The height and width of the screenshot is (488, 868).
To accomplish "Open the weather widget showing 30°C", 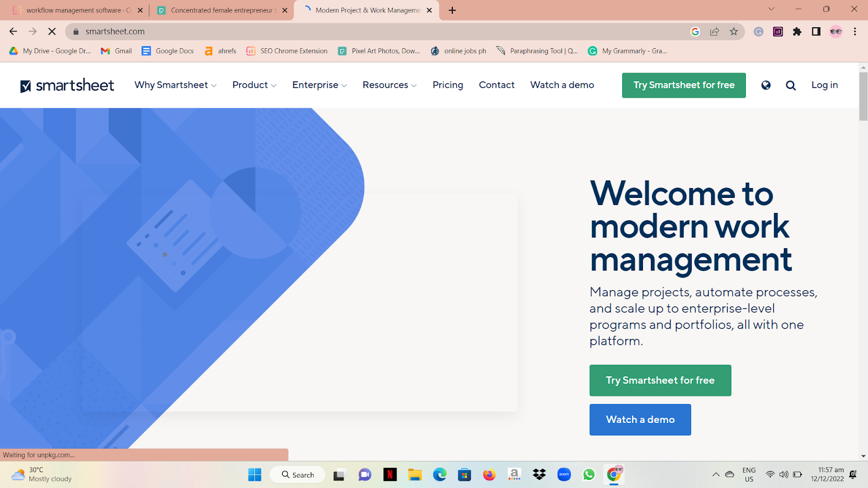I will coord(42,474).
